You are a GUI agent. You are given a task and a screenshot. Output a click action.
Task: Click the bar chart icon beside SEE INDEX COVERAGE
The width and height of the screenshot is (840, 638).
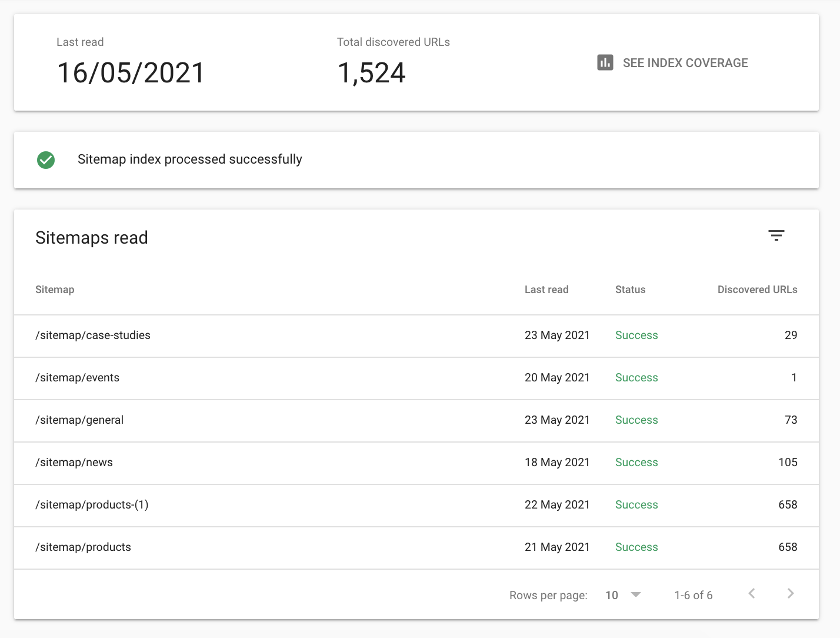(605, 62)
